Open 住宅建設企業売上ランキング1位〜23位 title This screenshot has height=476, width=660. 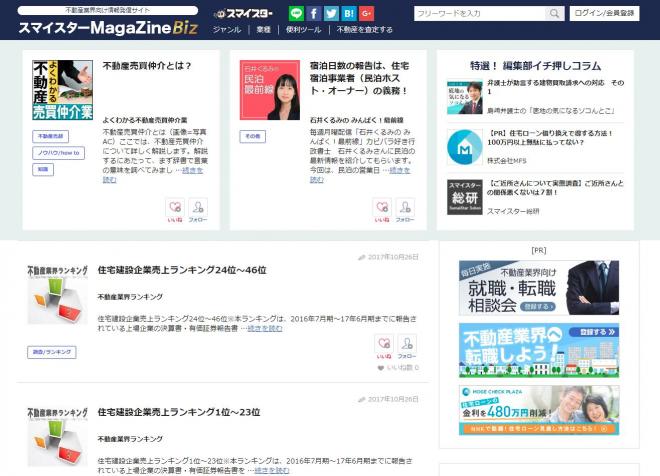(179, 412)
